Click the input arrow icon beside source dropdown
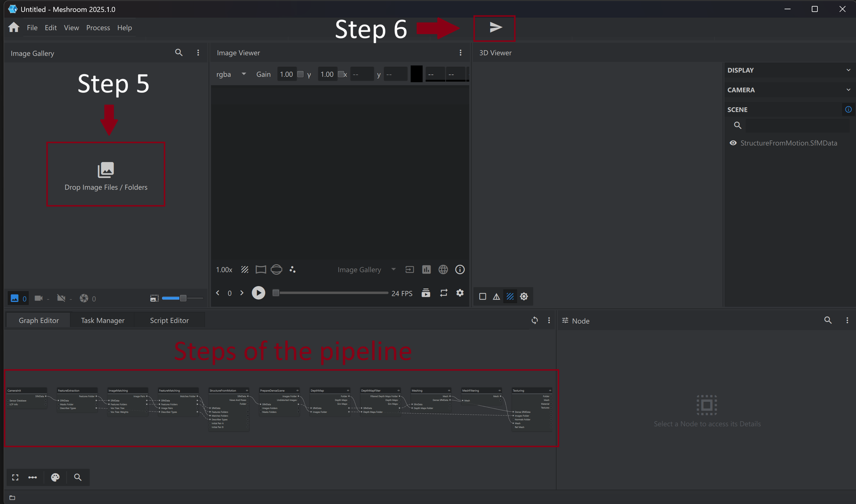Viewport: 856px width, 504px height. click(410, 270)
